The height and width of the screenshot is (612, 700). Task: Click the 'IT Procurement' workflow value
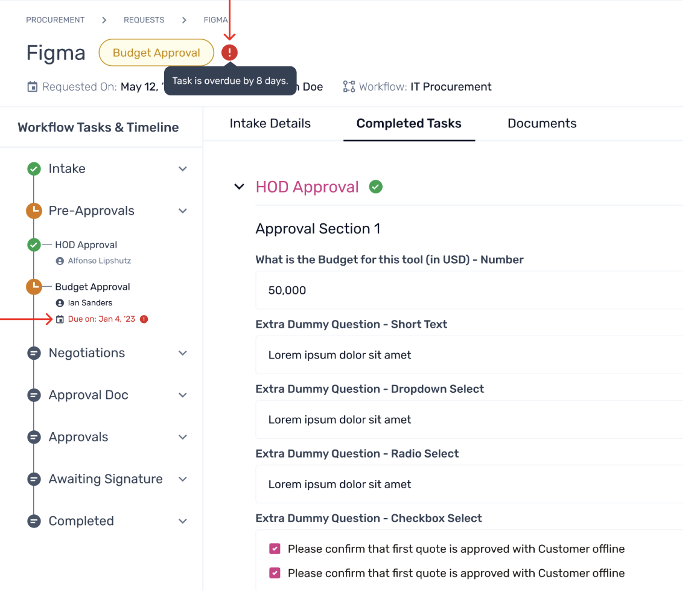(x=451, y=86)
